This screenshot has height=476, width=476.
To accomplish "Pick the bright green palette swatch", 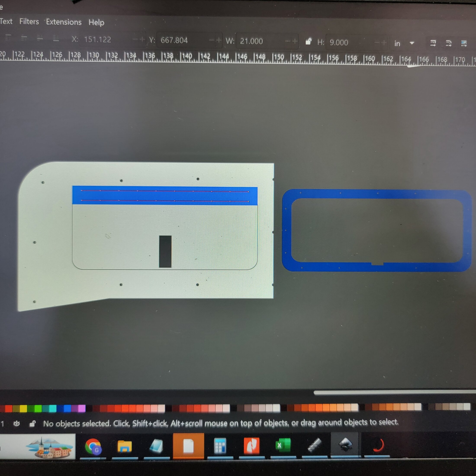I will tap(38, 408).
